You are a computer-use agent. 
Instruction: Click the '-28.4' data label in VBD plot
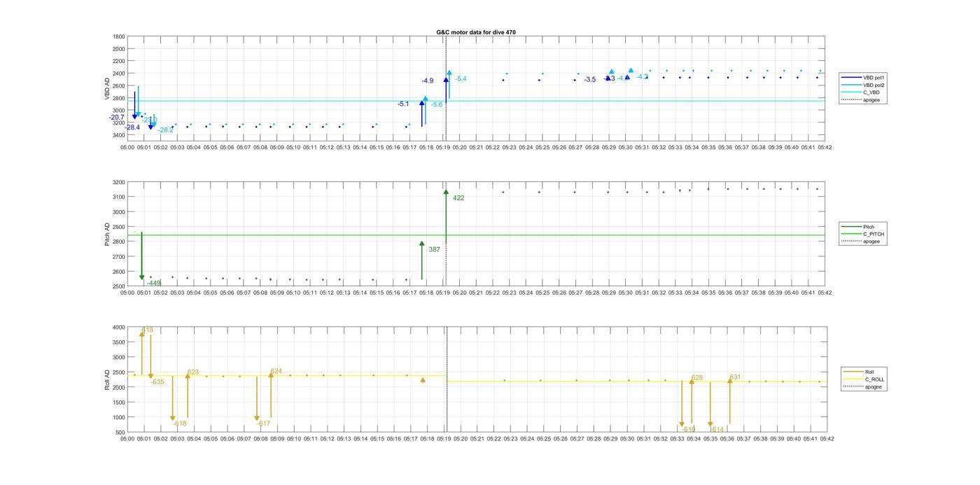point(132,127)
